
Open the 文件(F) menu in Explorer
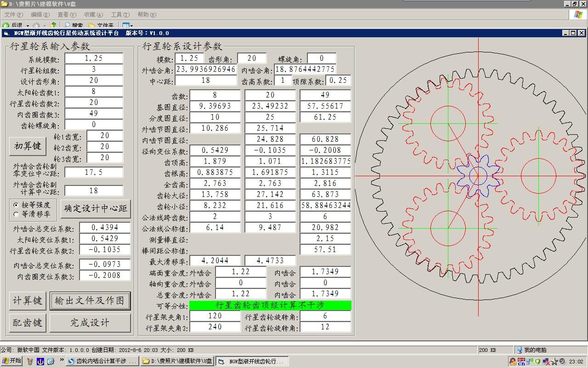pos(13,15)
